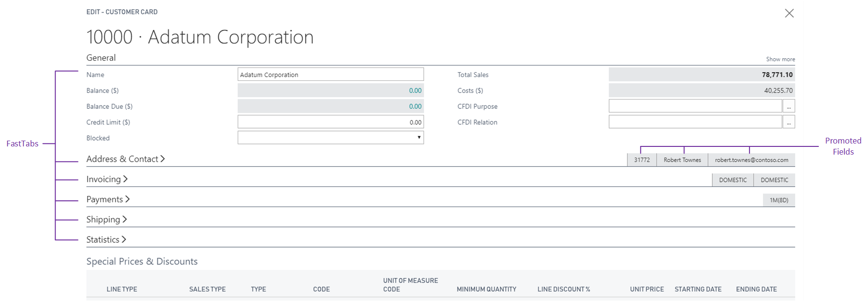Edit the Name input field
This screenshot has width=868, height=301.
331,74
